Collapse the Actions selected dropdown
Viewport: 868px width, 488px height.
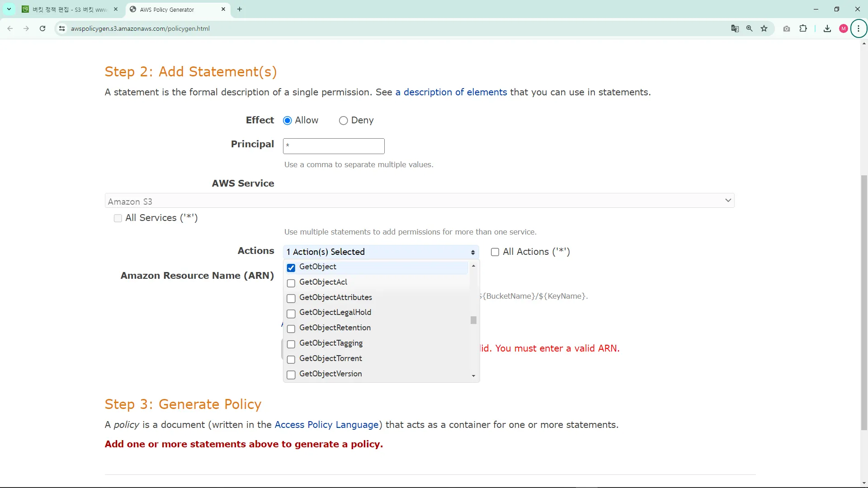tap(381, 252)
